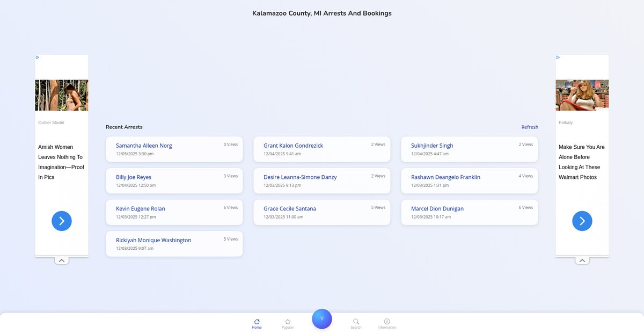This screenshot has height=333, width=644.
Task: Collapse the right ad with the chevron
Action: click(x=582, y=260)
